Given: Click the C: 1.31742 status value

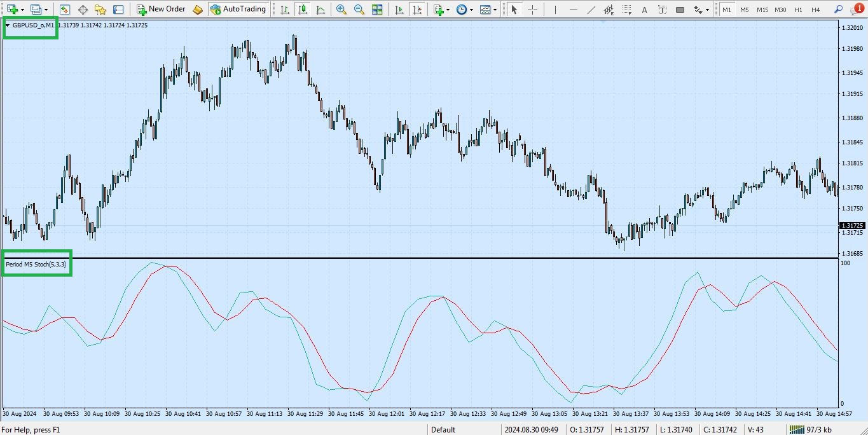Looking at the screenshot, I should click(720, 430).
